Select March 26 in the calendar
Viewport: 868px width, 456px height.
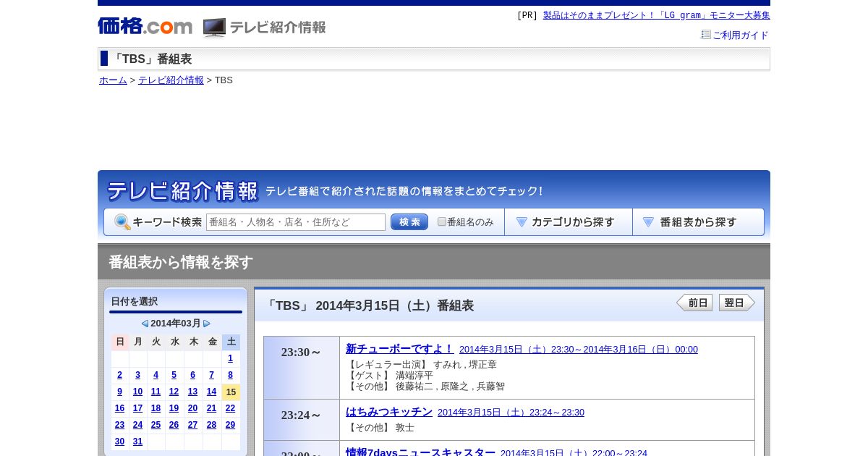coord(174,425)
